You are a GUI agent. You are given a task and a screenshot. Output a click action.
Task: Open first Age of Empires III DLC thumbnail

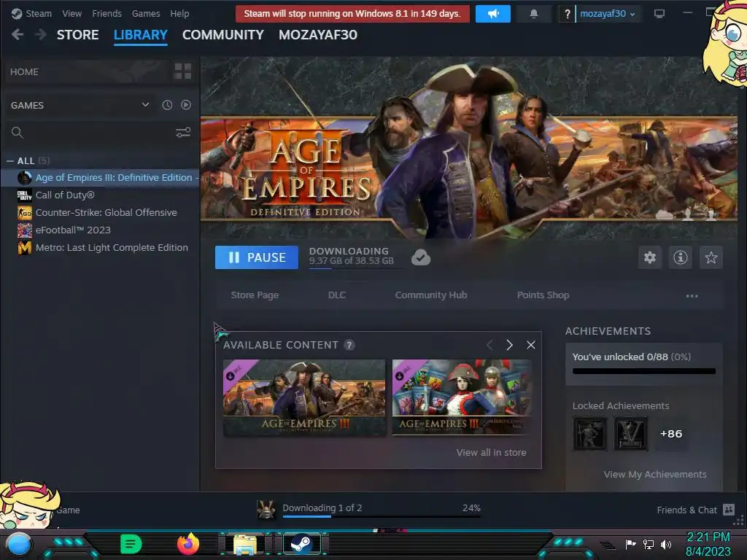(x=304, y=397)
